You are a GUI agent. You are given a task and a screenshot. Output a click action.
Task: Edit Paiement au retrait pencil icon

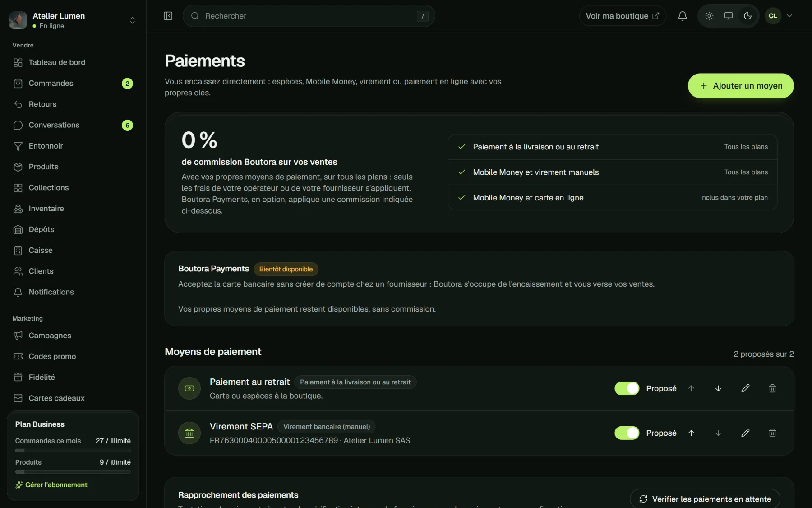pyautogui.click(x=745, y=388)
